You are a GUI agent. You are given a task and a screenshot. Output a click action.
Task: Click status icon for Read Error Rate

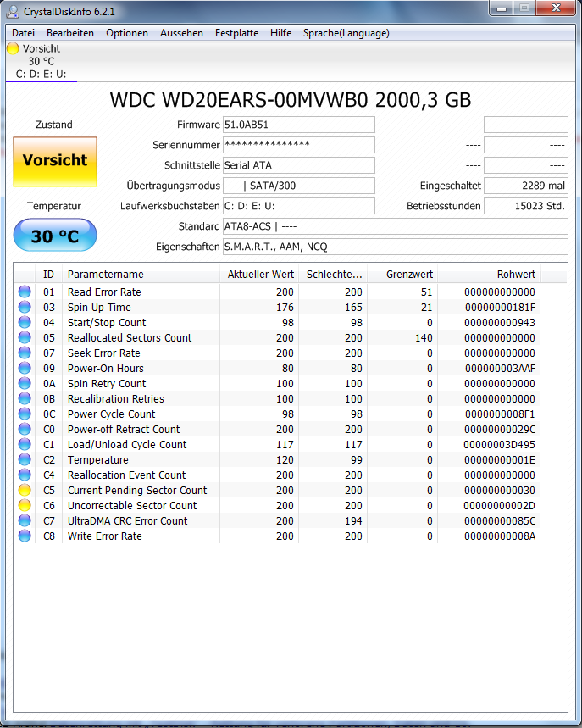pyautogui.click(x=25, y=292)
